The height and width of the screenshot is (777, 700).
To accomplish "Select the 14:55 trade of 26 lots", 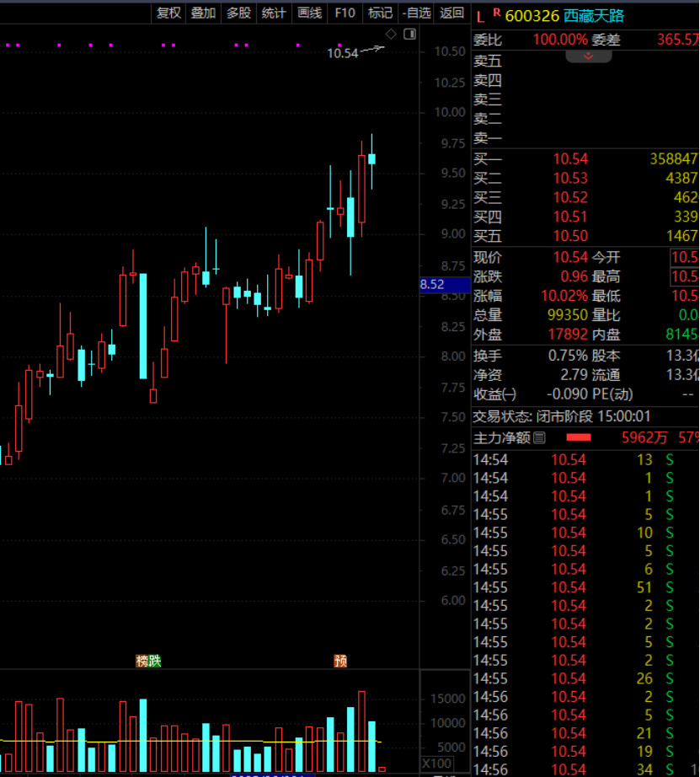I will pyautogui.click(x=585, y=678).
